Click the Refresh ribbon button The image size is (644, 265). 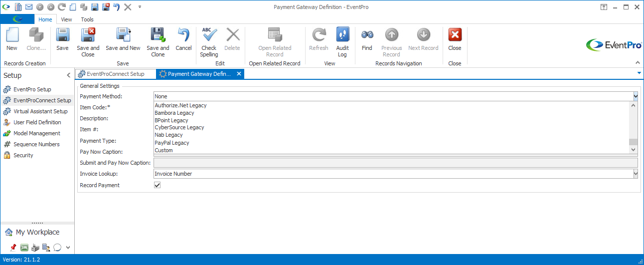pyautogui.click(x=319, y=39)
